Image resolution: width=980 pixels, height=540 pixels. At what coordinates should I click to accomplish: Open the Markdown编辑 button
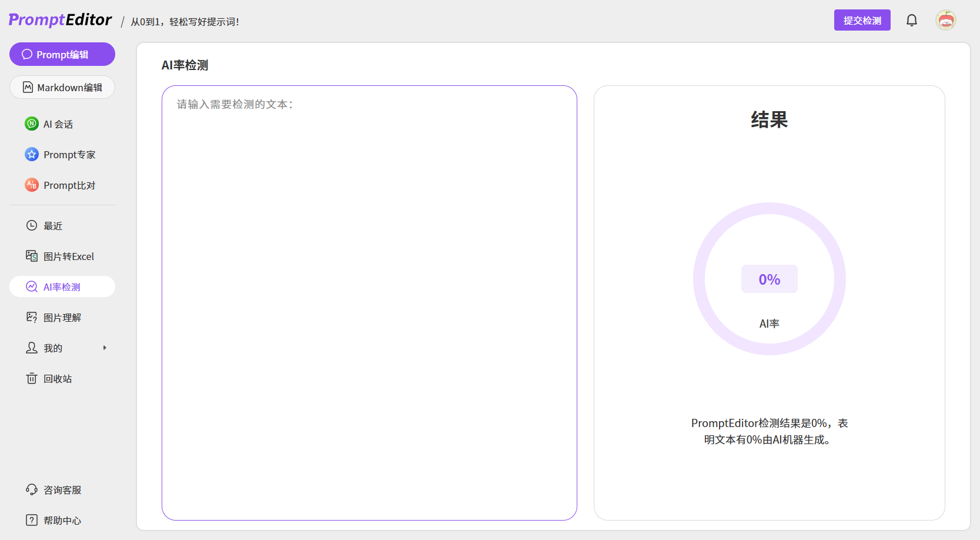(x=62, y=88)
